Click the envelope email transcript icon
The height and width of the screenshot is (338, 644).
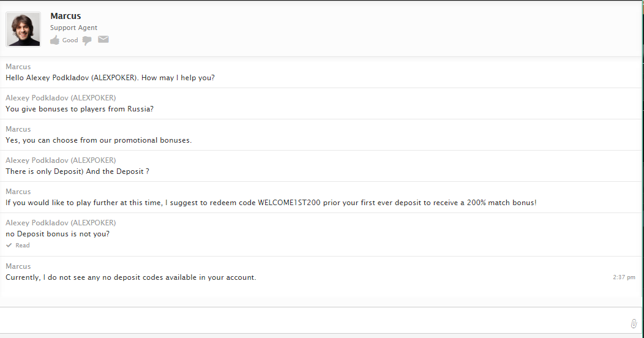pyautogui.click(x=103, y=40)
